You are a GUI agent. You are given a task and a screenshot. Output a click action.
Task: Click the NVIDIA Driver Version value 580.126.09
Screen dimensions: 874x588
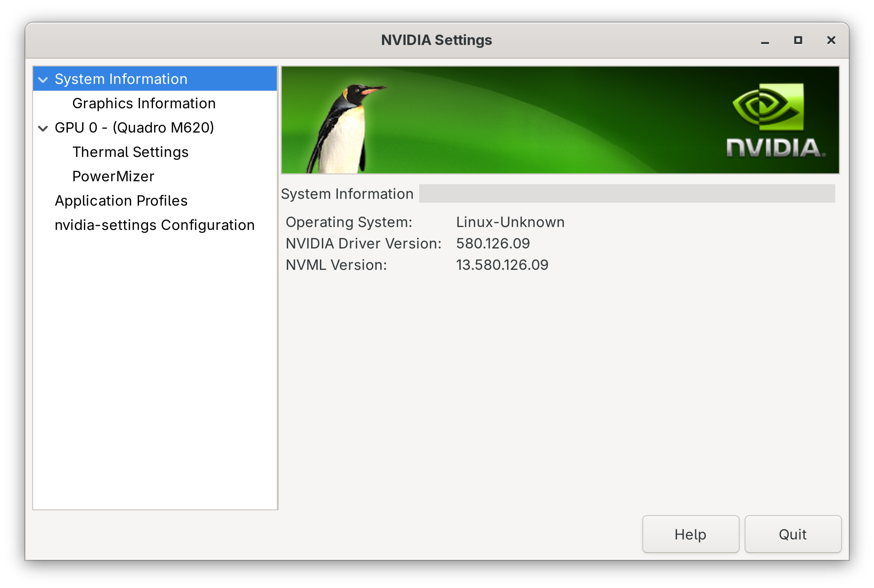click(x=493, y=244)
